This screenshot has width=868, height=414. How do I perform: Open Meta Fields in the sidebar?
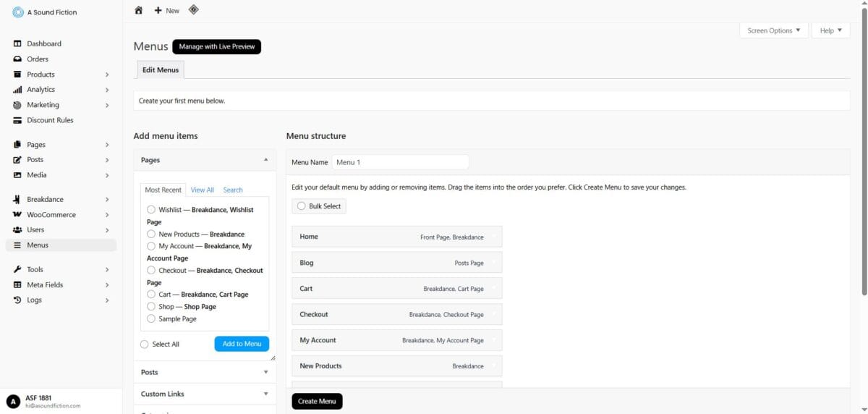click(x=45, y=285)
